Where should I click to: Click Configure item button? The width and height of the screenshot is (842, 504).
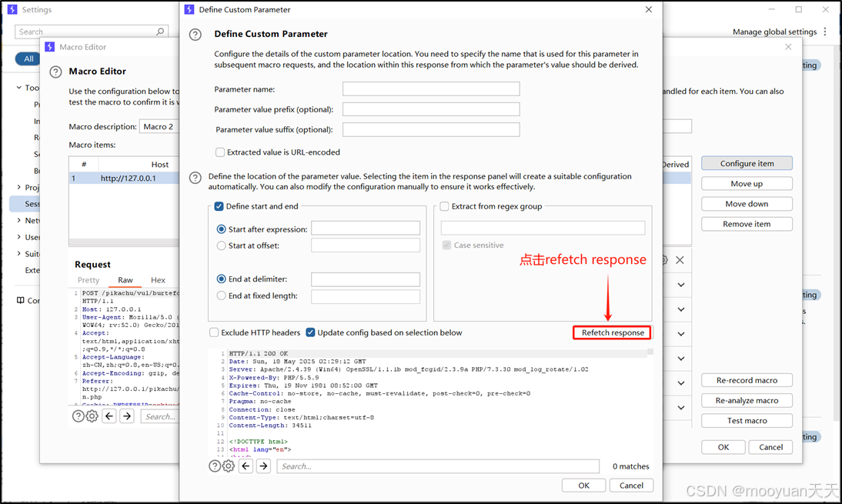pyautogui.click(x=747, y=164)
